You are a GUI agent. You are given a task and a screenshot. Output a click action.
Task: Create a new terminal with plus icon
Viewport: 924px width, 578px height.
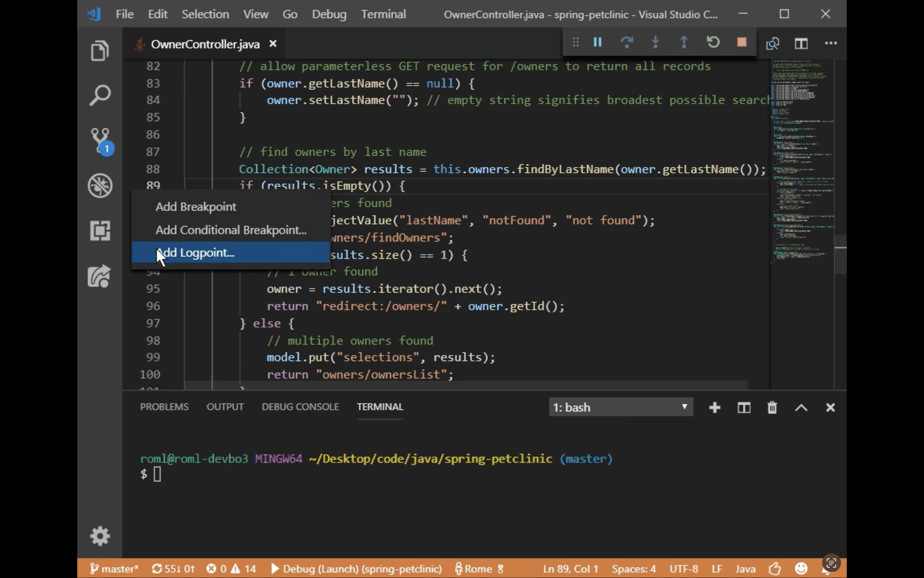point(714,407)
